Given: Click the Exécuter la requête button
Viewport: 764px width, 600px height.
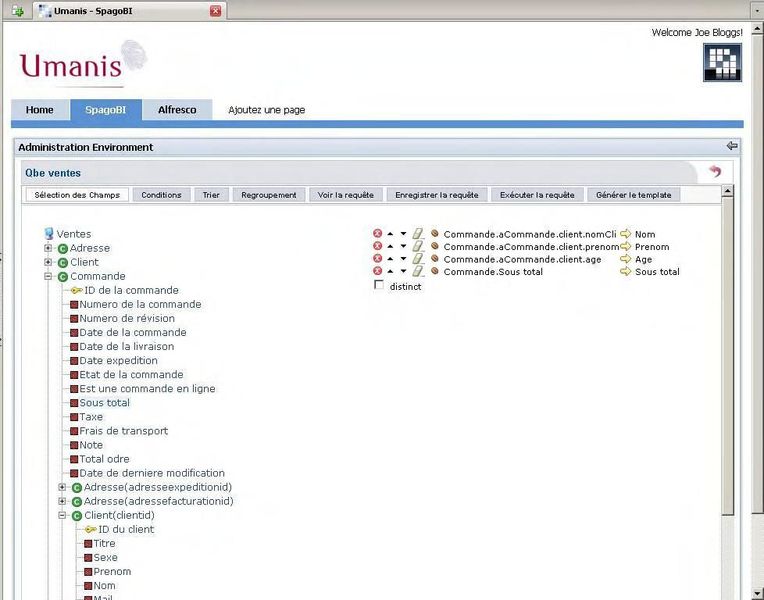Looking at the screenshot, I should [536, 195].
